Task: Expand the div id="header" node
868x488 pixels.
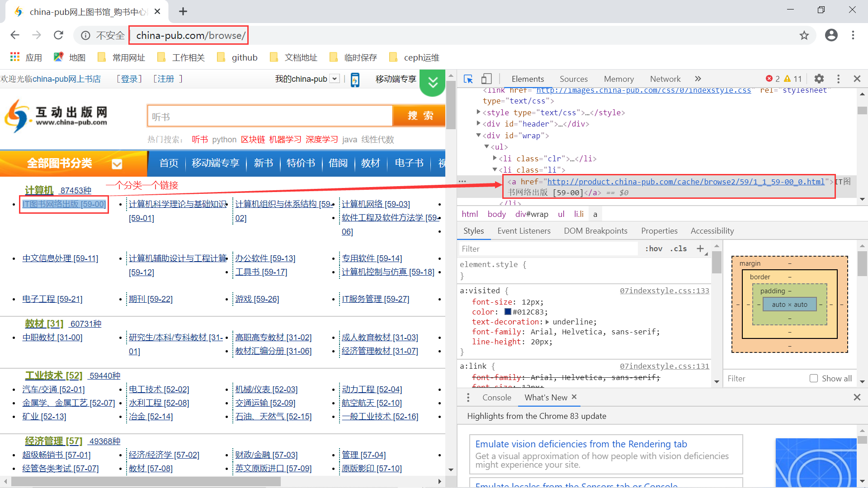Action: click(x=478, y=123)
